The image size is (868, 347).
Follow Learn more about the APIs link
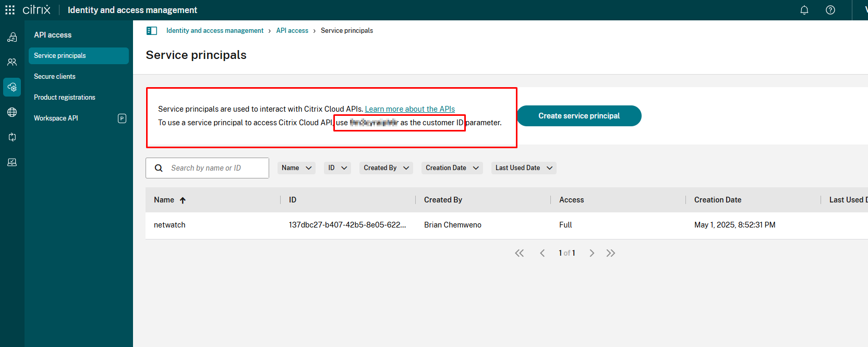tap(410, 109)
